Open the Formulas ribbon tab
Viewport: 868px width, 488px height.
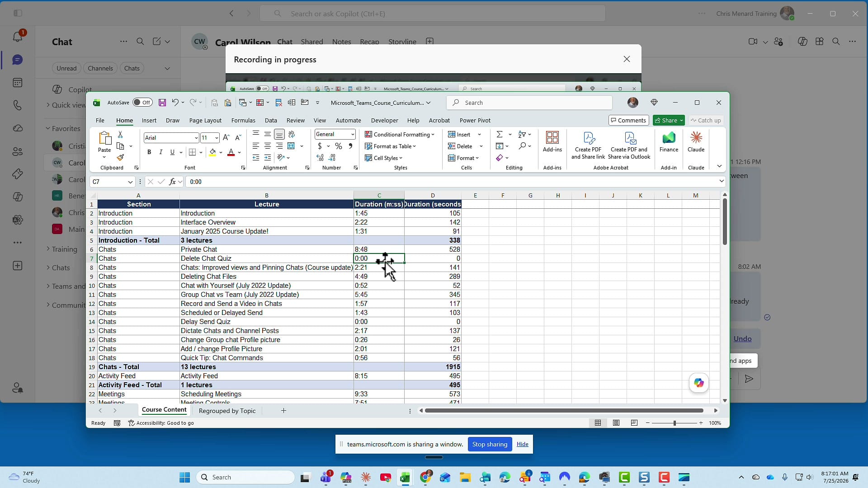[243, 121]
